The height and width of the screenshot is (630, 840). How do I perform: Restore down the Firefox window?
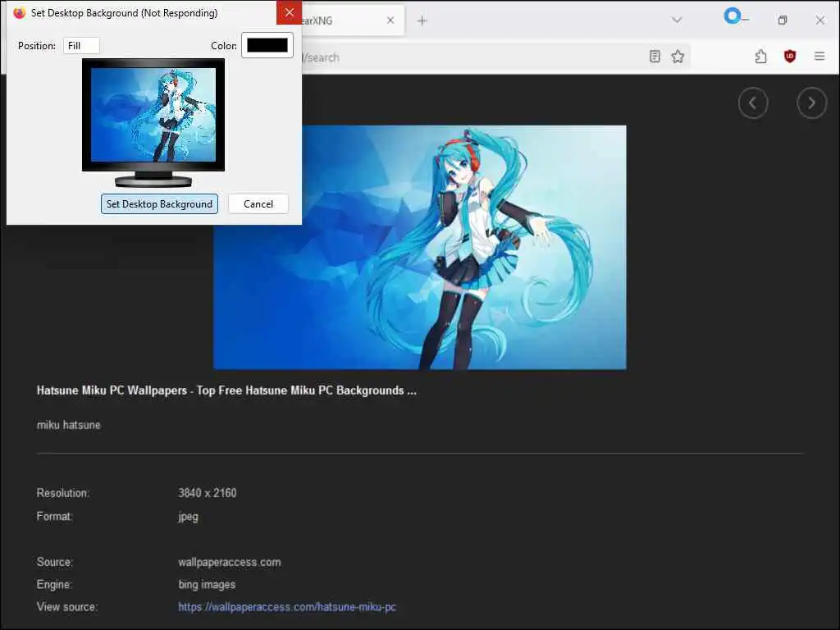click(x=782, y=21)
